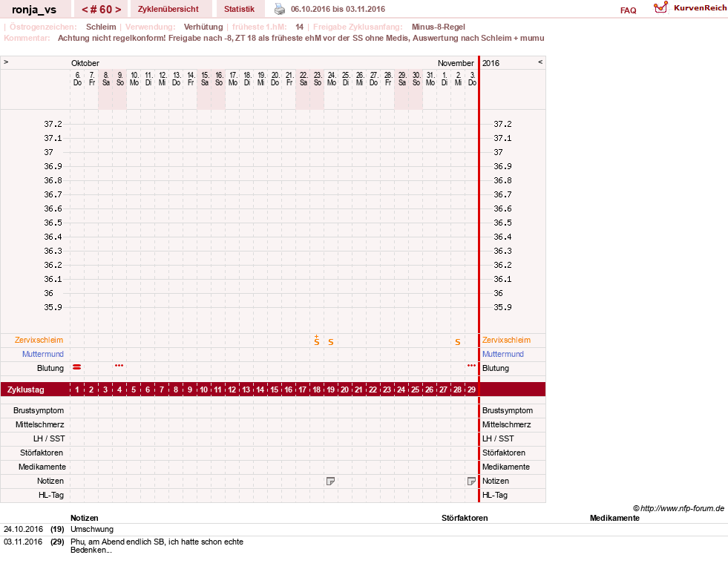Click note date '03.11.2016'
This screenshot has height=572, width=728.
point(23,542)
